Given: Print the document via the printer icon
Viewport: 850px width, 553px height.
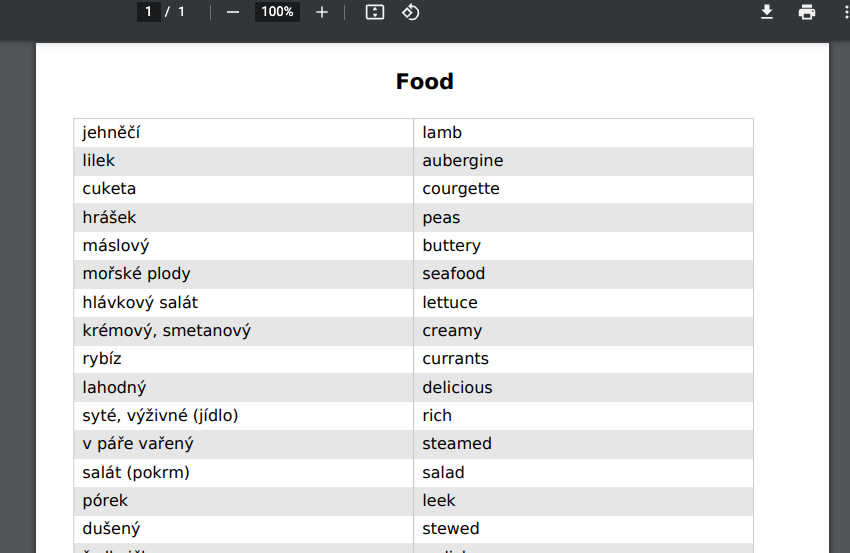Looking at the screenshot, I should (807, 12).
